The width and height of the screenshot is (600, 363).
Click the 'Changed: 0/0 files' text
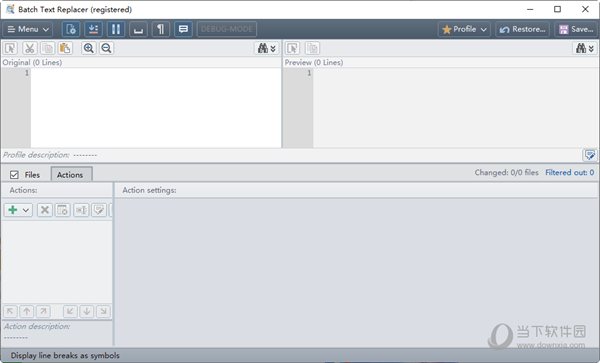pyautogui.click(x=506, y=173)
